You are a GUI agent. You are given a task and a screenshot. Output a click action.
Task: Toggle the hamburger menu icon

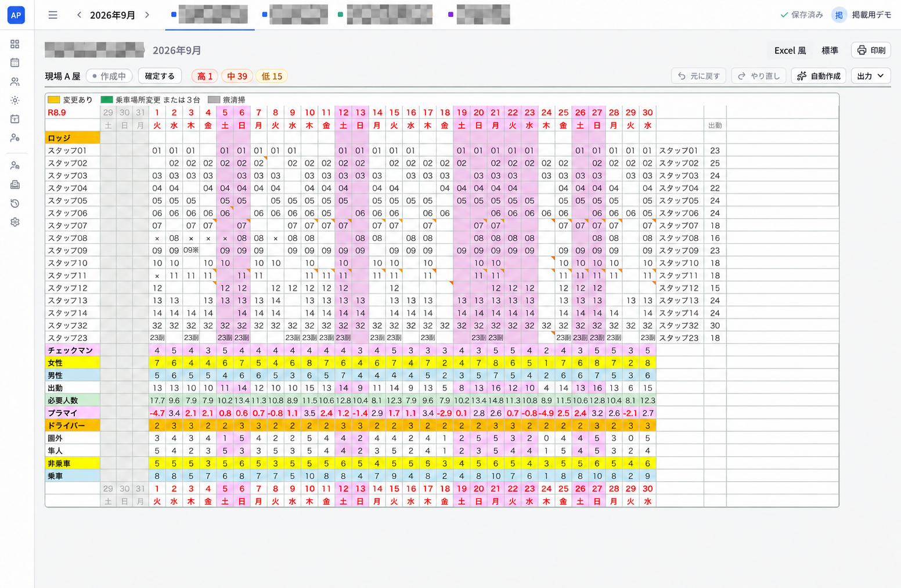pyautogui.click(x=53, y=15)
